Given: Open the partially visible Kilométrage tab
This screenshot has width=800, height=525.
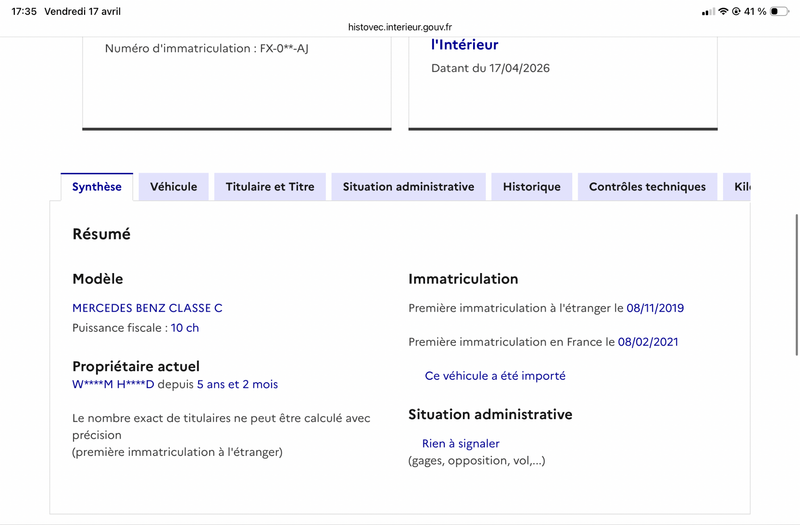Looking at the screenshot, I should pos(737,187).
